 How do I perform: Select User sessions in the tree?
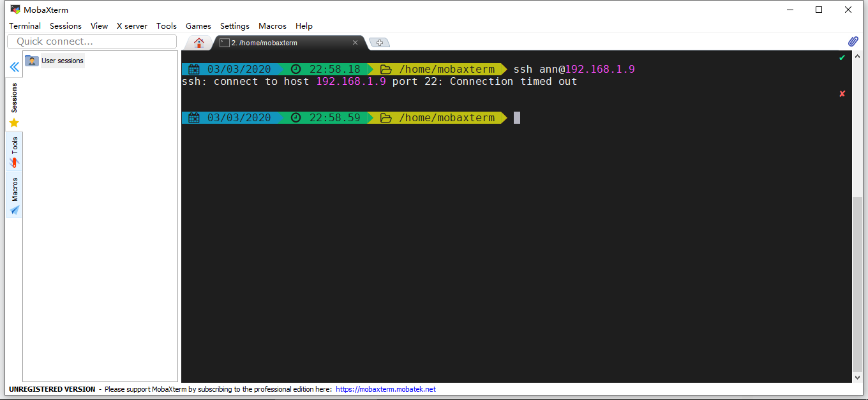pyautogui.click(x=54, y=61)
